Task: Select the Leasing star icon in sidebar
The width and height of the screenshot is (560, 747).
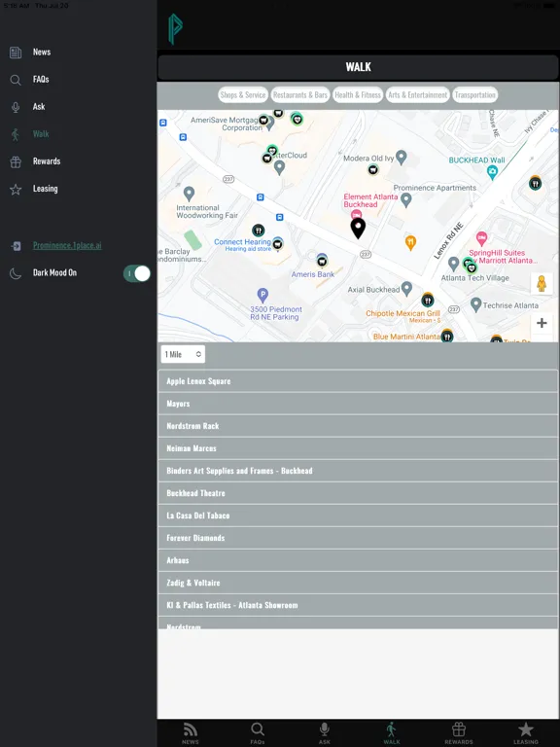Action: [x=16, y=189]
